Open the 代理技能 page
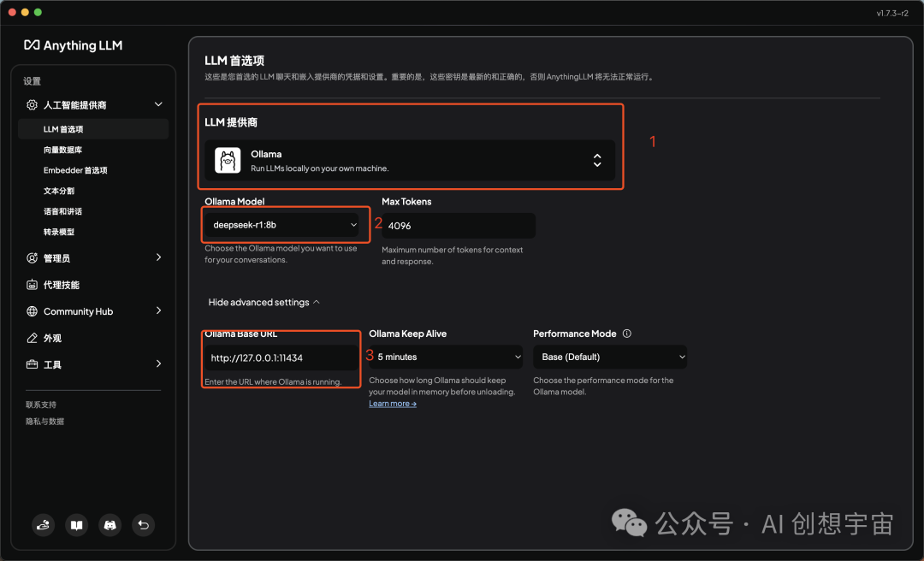924x561 pixels. coord(62,285)
